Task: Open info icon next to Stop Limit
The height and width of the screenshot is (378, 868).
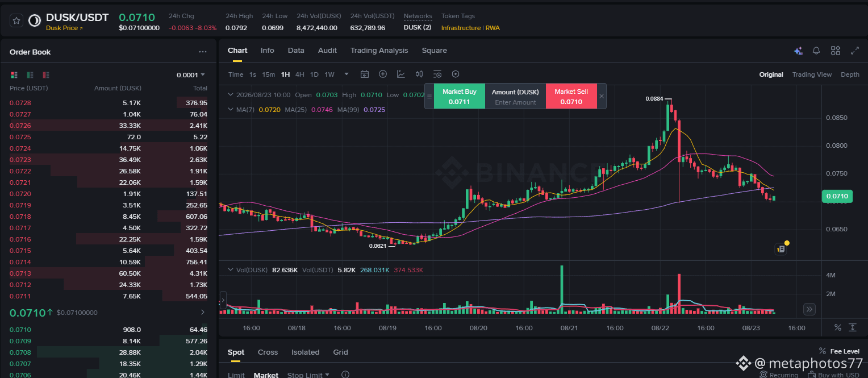Action: point(345,375)
